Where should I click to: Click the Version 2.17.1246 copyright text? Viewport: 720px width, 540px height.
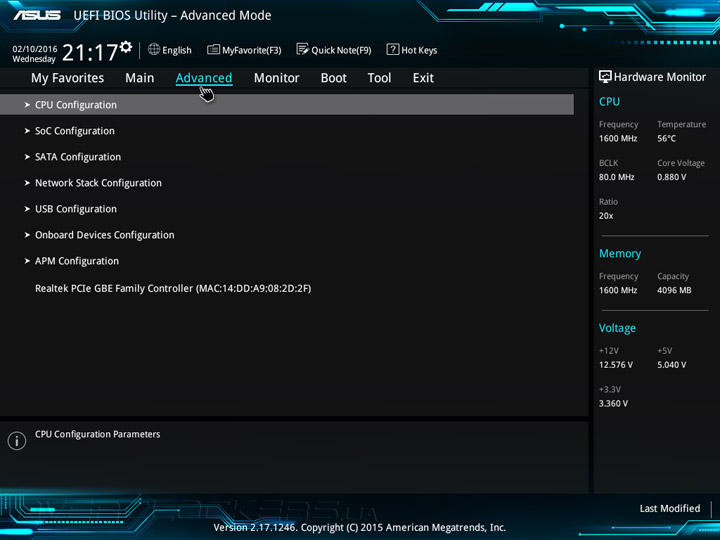pyautogui.click(x=360, y=528)
